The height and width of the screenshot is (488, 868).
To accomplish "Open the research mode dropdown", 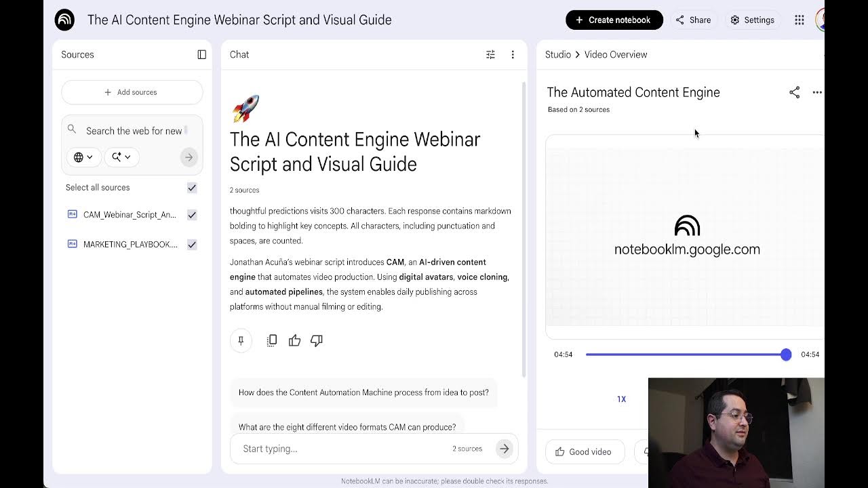I will [x=121, y=157].
